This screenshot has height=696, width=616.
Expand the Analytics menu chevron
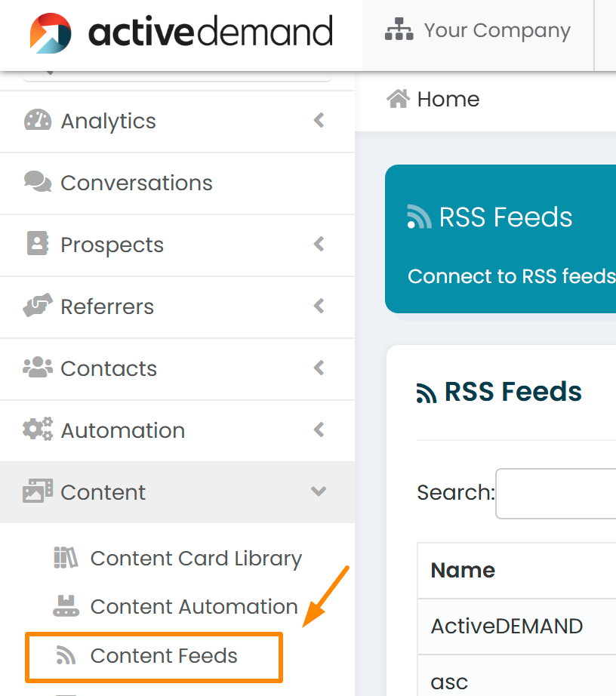[319, 120]
